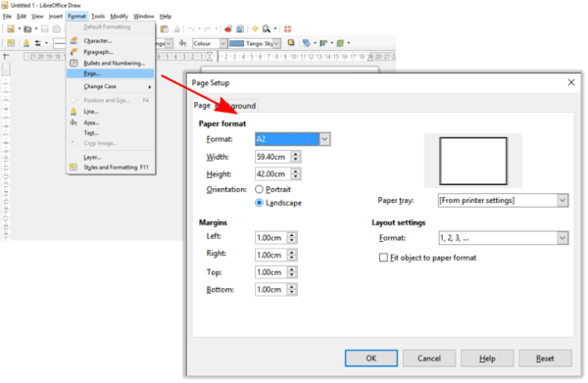Expand the Change Case submenu arrow
588x383 pixels.
tap(150, 87)
